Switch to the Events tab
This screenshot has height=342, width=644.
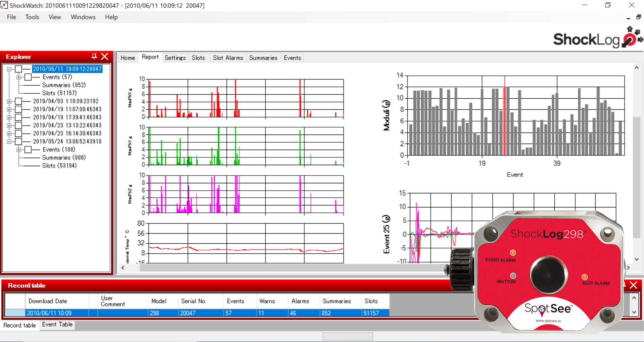tap(292, 58)
